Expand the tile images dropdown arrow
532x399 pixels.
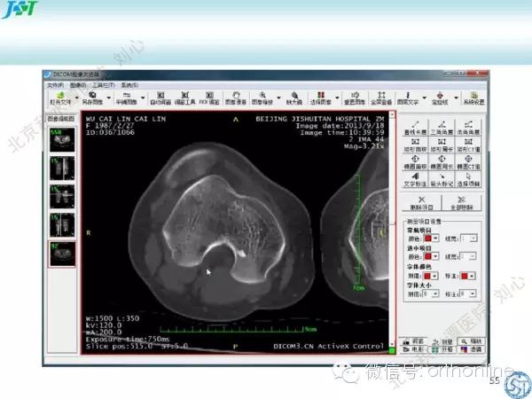143,98
